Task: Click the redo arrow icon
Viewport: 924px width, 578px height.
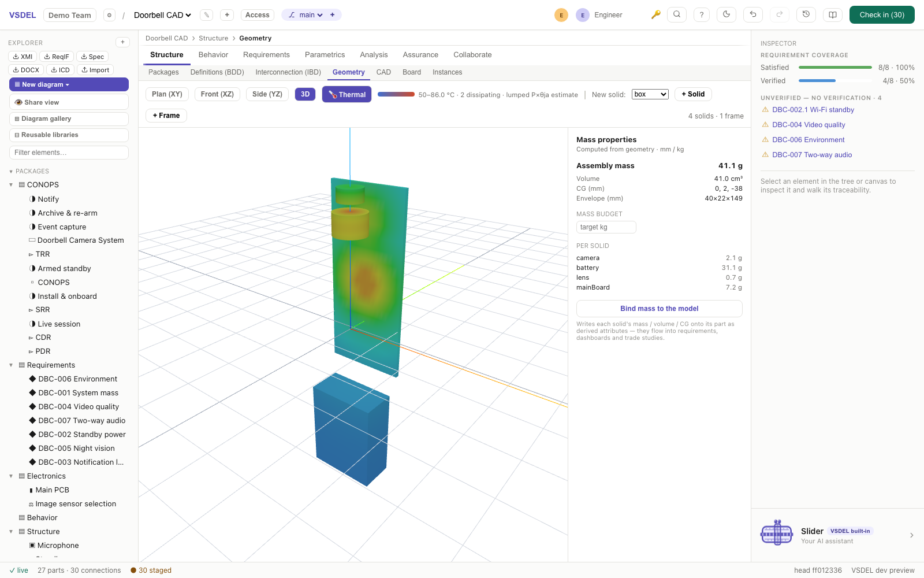Action: coord(779,14)
